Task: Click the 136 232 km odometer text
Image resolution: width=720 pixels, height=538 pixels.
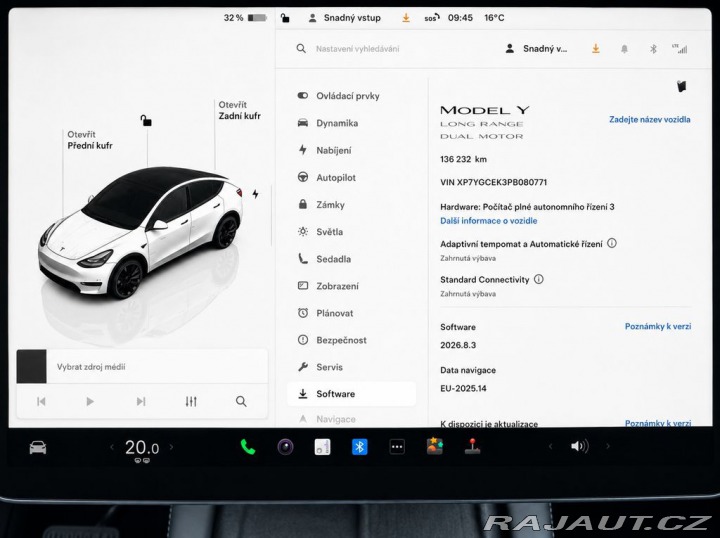Action: click(x=463, y=159)
